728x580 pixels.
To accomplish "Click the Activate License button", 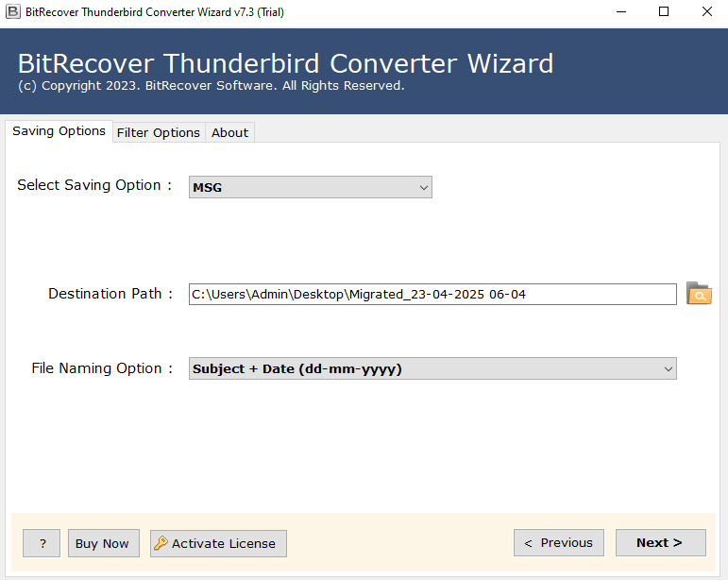I will pos(218,543).
